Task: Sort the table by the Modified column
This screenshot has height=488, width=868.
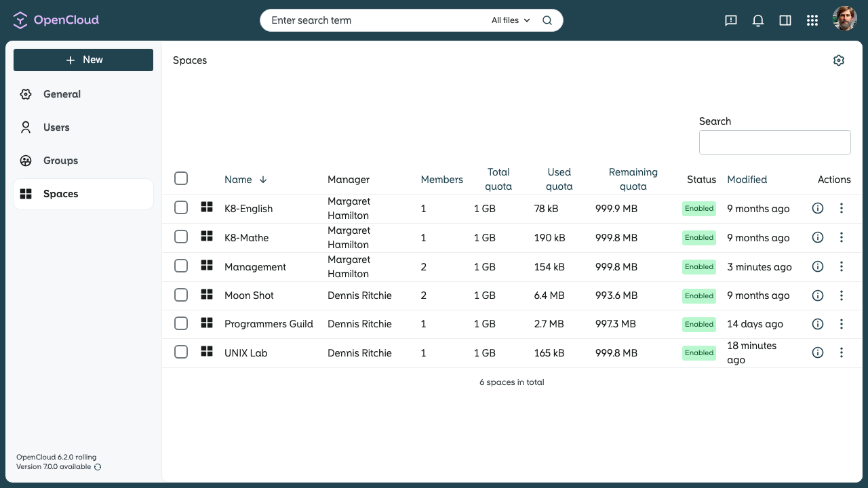Action: (747, 180)
